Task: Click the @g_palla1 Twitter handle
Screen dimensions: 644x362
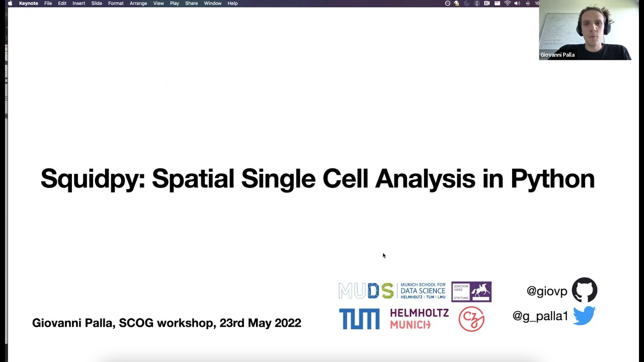Action: 540,316
